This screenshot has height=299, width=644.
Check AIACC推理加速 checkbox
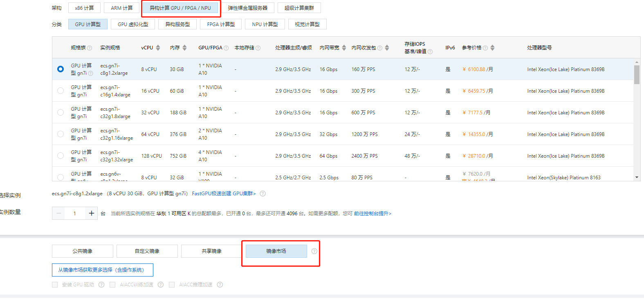pos(172,285)
